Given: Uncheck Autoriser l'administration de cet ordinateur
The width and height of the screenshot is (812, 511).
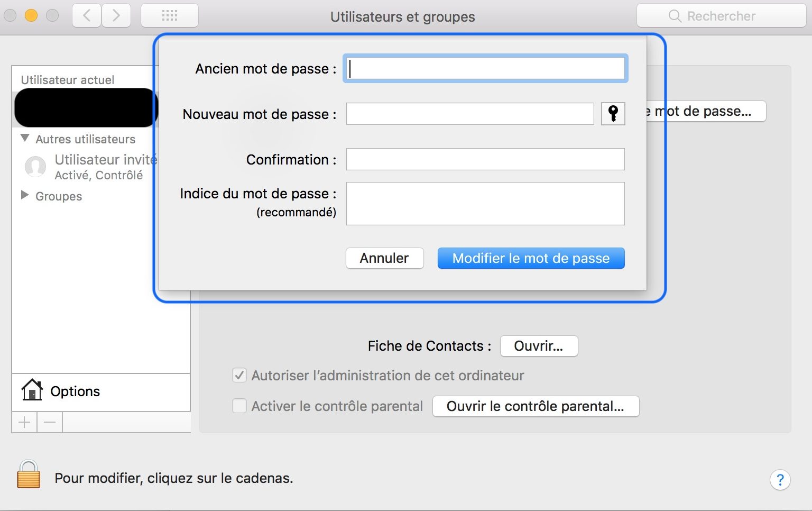Looking at the screenshot, I should [x=239, y=375].
